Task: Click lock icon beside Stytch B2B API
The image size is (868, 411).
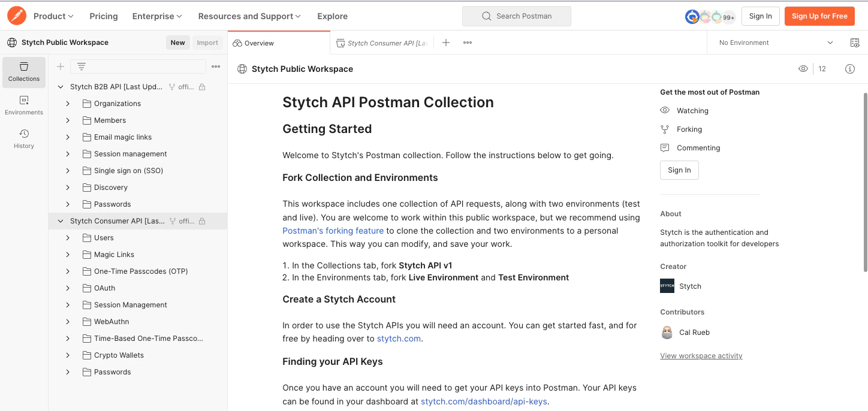Action: click(202, 87)
